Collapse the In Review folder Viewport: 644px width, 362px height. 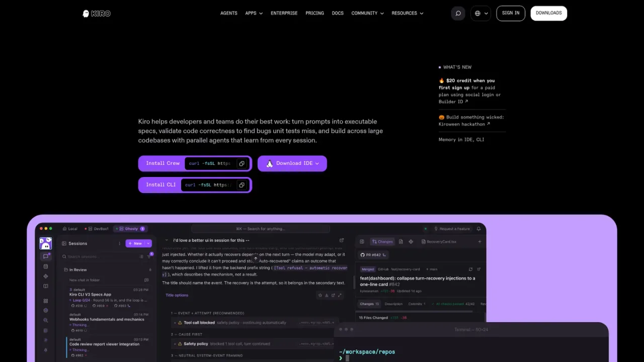(75, 270)
